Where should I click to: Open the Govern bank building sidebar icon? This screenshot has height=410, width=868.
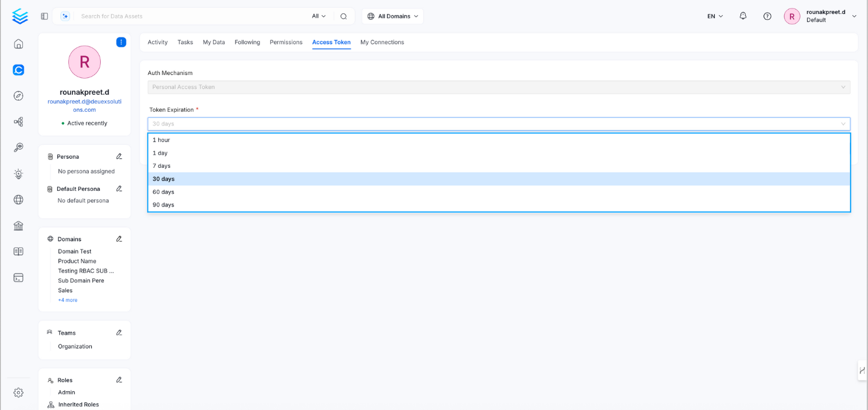pyautogui.click(x=19, y=226)
